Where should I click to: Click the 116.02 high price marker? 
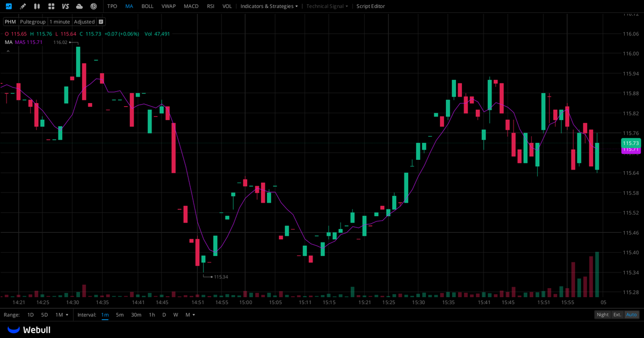pos(60,42)
